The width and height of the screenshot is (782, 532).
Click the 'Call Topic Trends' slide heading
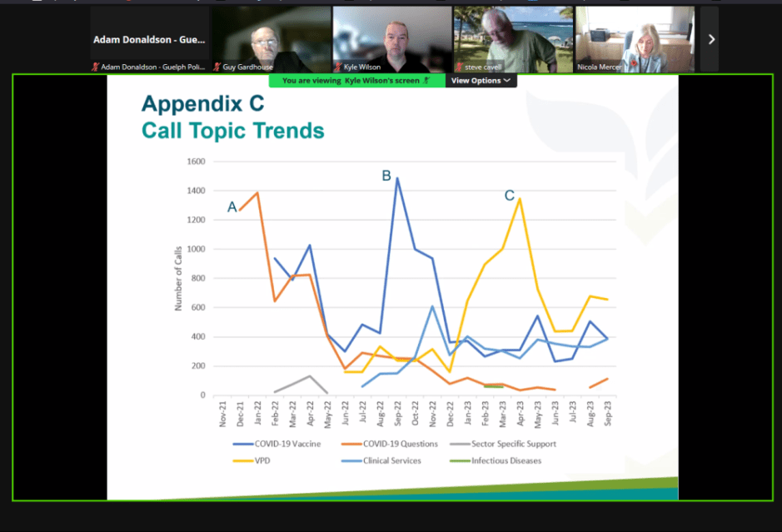[x=232, y=131]
